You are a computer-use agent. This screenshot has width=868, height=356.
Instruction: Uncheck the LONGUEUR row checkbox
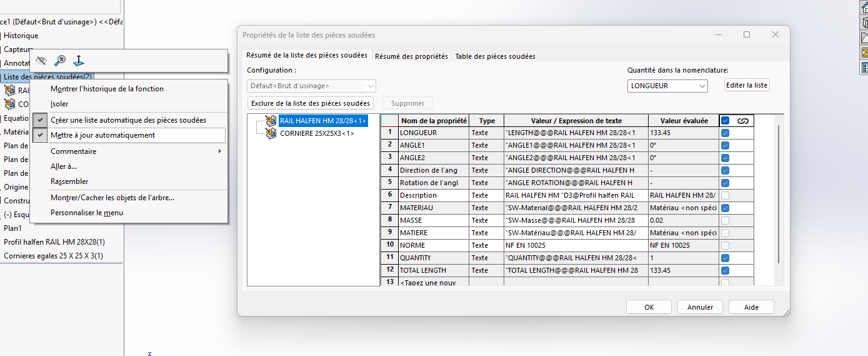(x=725, y=133)
